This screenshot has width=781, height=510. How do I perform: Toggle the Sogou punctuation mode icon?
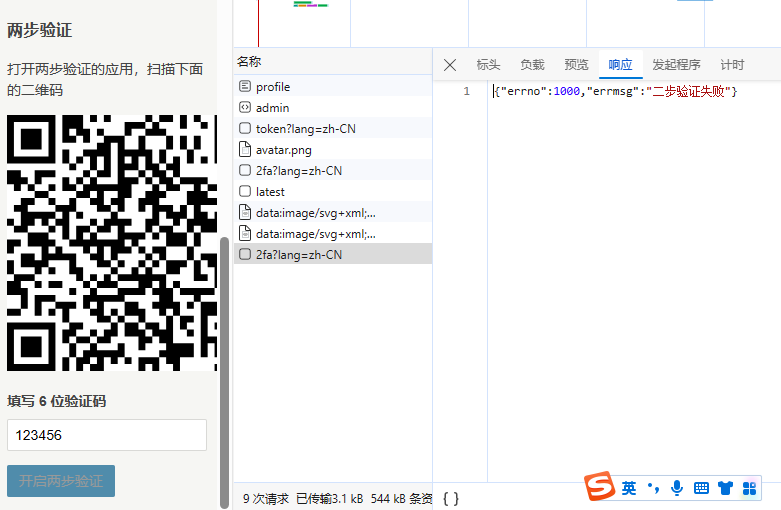click(653, 488)
